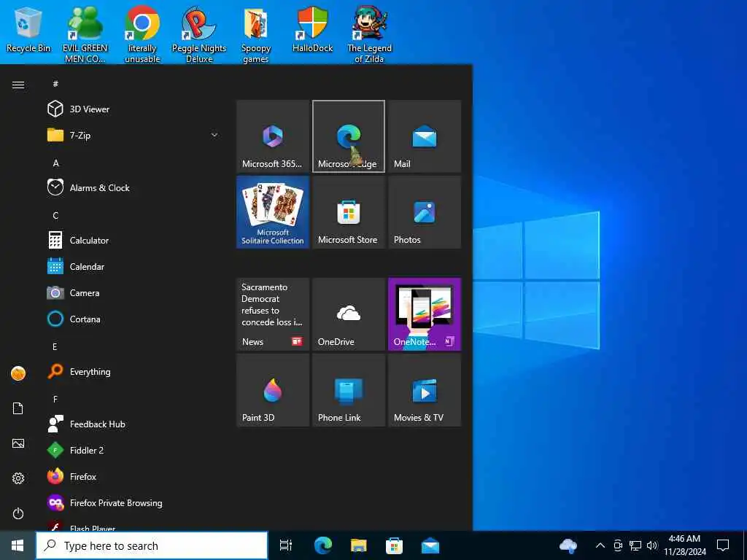Launch the Everything search app

(133, 371)
